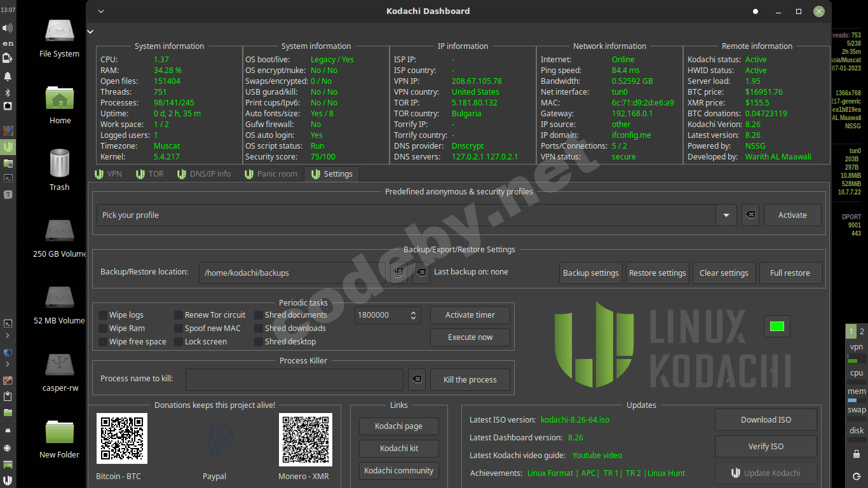The image size is (868, 488).
Task: Check the Renew Tor circuit option
Action: click(x=179, y=315)
